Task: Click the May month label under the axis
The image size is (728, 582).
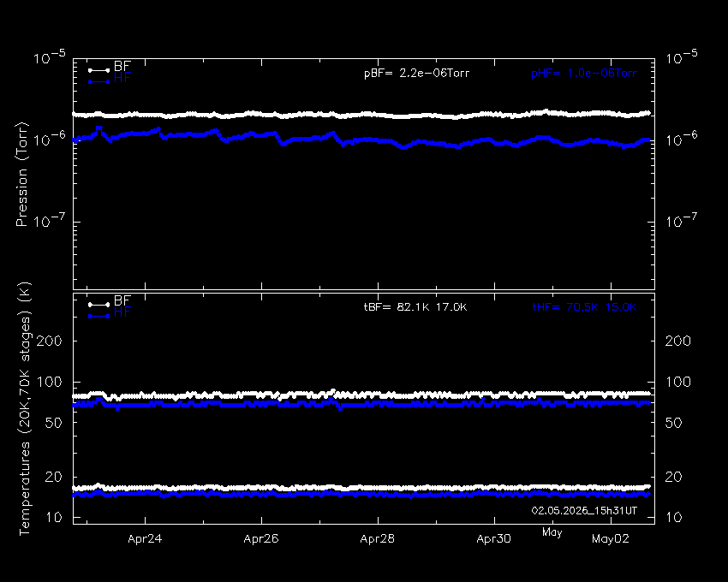Action: 552,533
